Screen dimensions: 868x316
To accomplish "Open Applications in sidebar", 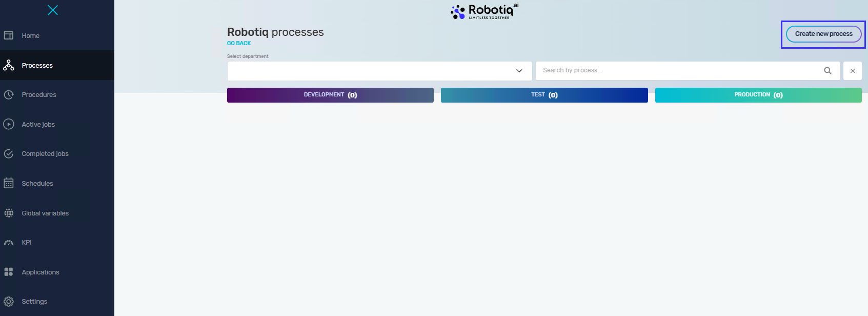I will coord(57,272).
